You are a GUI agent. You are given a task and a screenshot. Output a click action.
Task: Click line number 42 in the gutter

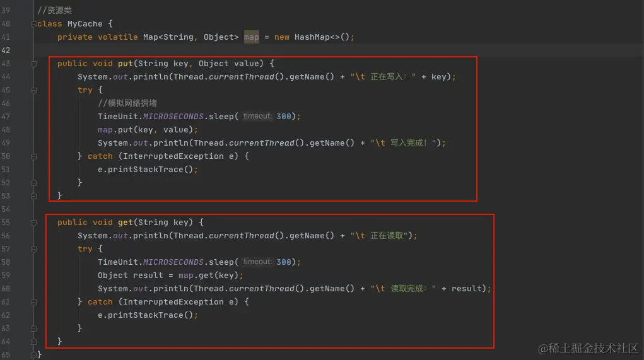6,50
